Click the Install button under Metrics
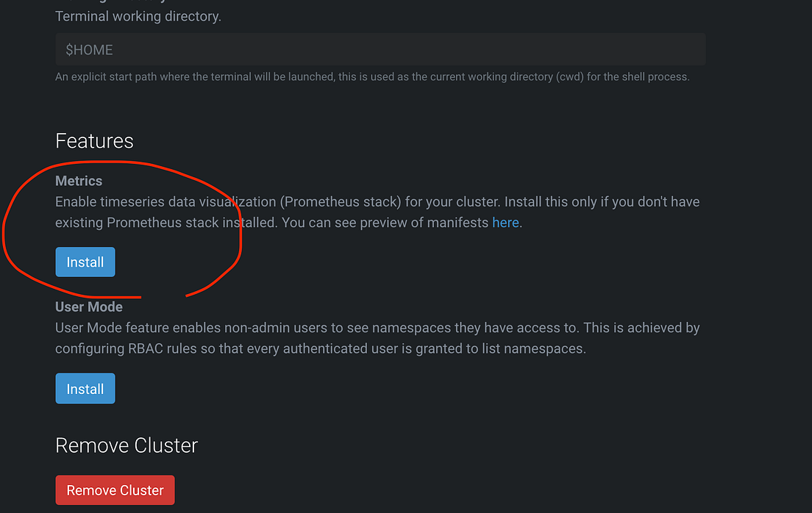 click(x=85, y=262)
